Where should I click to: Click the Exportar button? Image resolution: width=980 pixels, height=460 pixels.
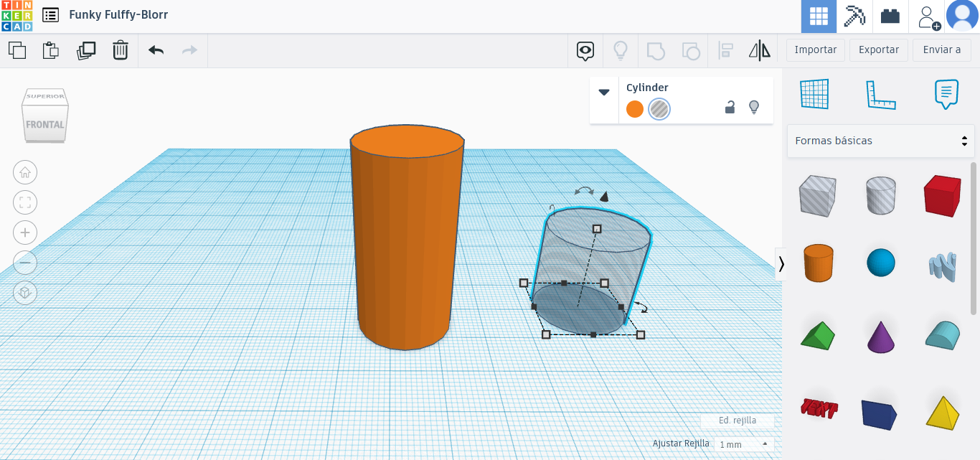point(879,50)
